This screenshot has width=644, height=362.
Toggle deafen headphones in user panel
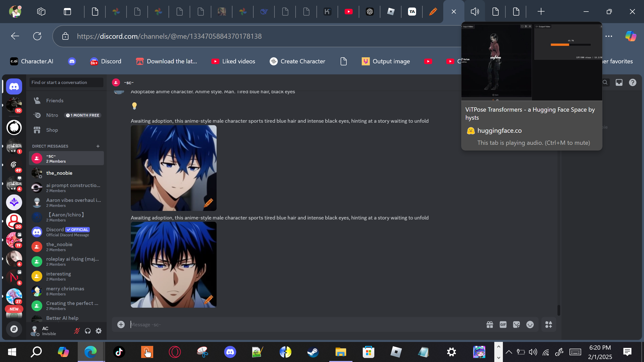point(88,331)
